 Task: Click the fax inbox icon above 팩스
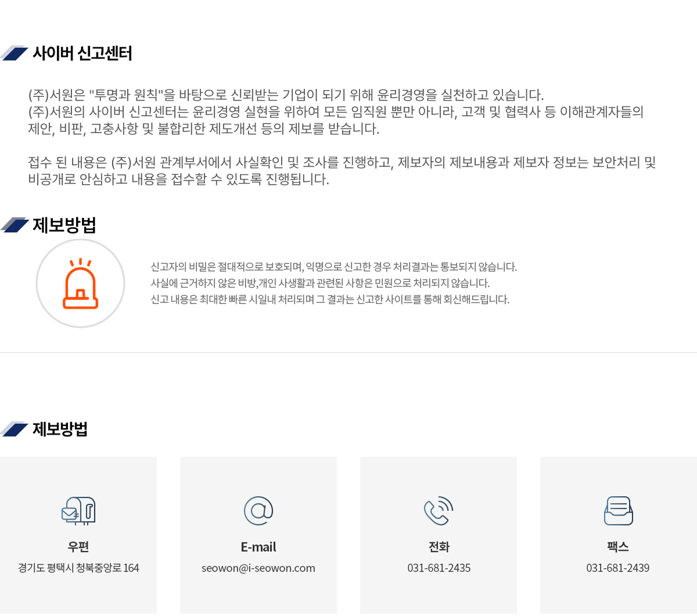pyautogui.click(x=618, y=511)
